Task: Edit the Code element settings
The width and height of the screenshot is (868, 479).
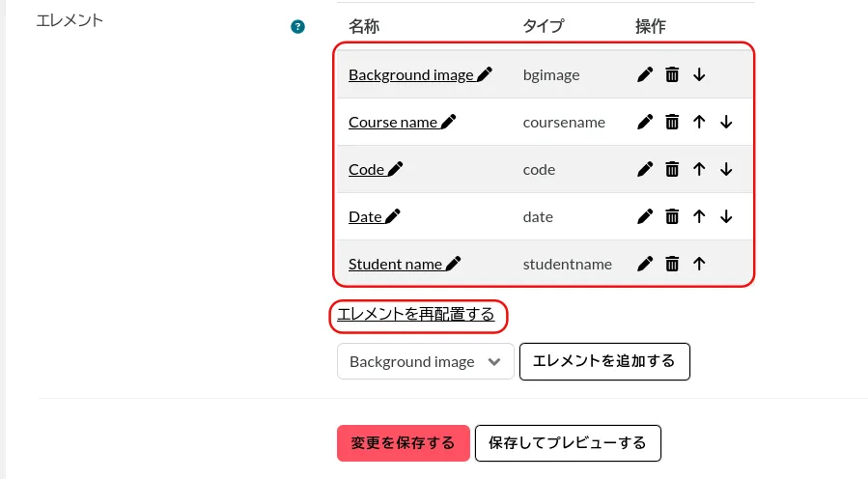Action: point(645,169)
